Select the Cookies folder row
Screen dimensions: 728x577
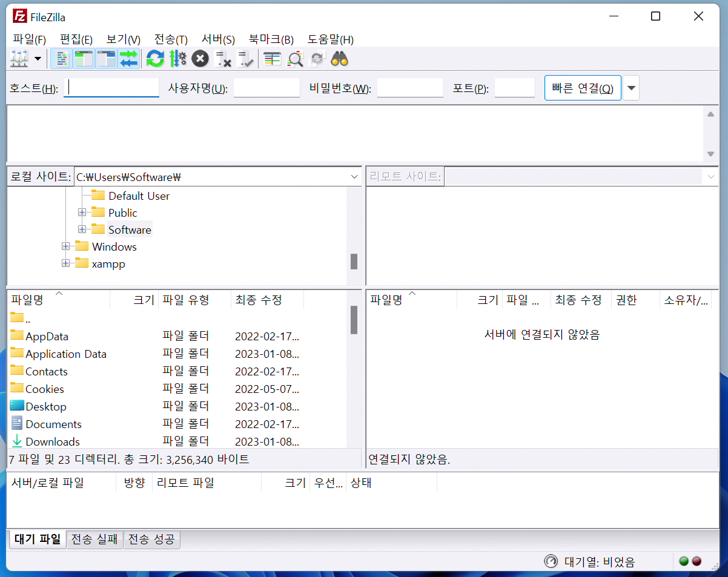tap(177, 389)
